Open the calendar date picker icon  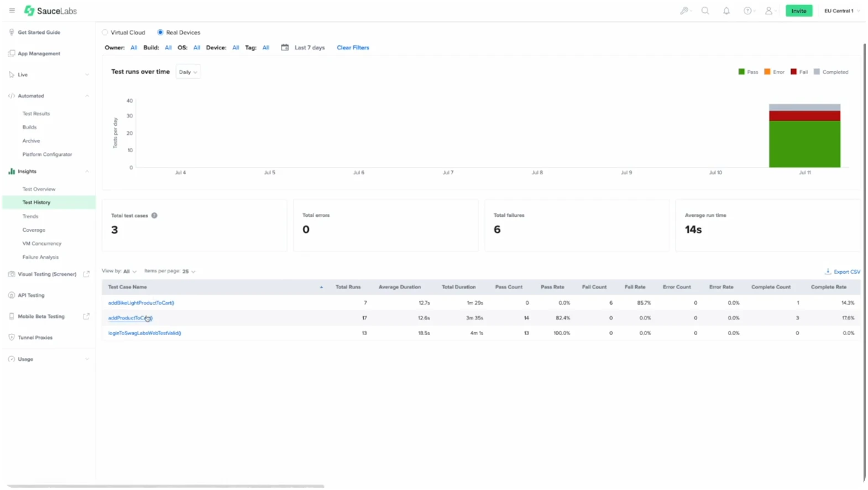click(285, 48)
